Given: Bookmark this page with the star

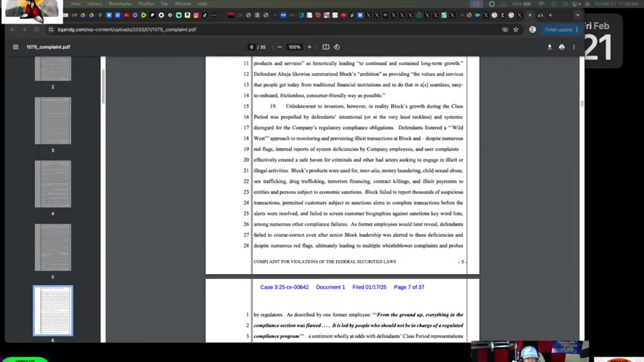Looking at the screenshot, I should pyautogui.click(x=516, y=29).
